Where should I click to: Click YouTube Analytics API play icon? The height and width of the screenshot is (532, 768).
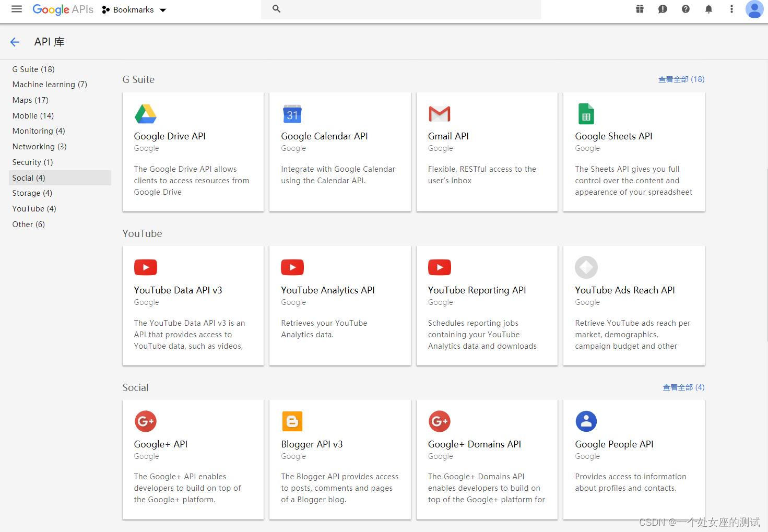[292, 267]
